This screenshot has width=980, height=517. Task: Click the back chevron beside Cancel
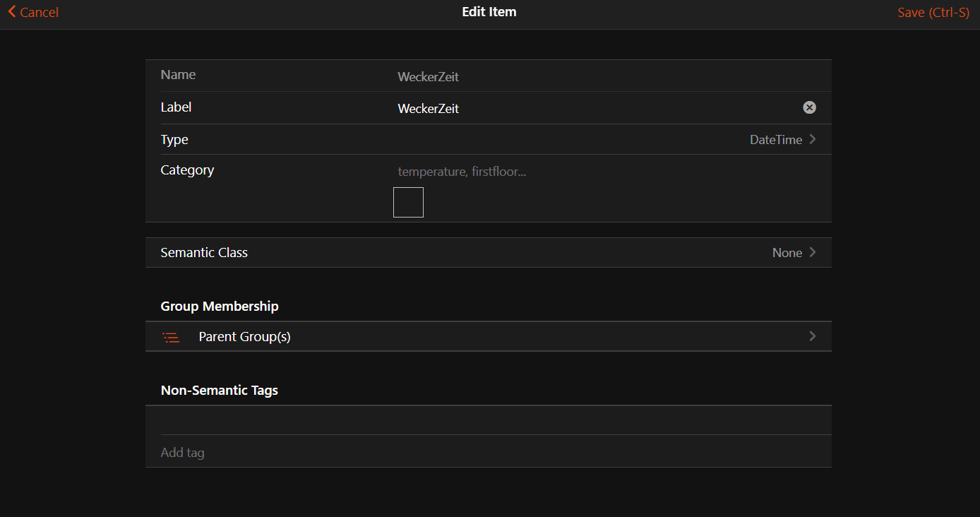pyautogui.click(x=11, y=12)
